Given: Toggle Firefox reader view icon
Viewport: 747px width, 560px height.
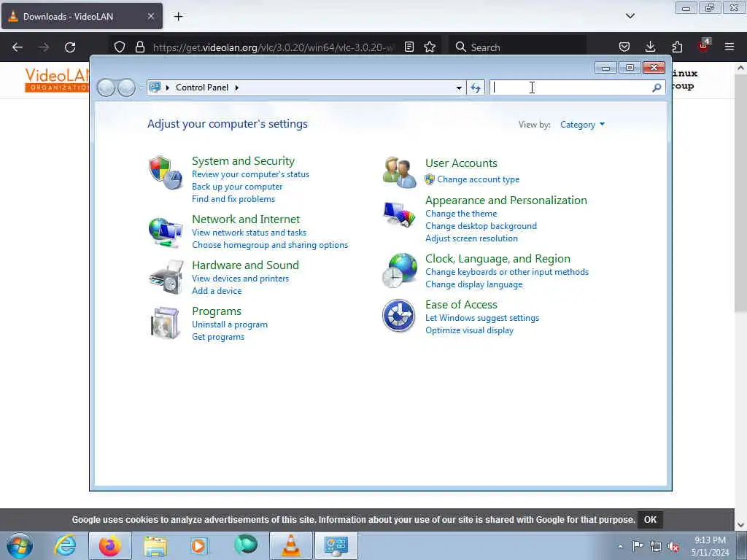Looking at the screenshot, I should coord(409,47).
